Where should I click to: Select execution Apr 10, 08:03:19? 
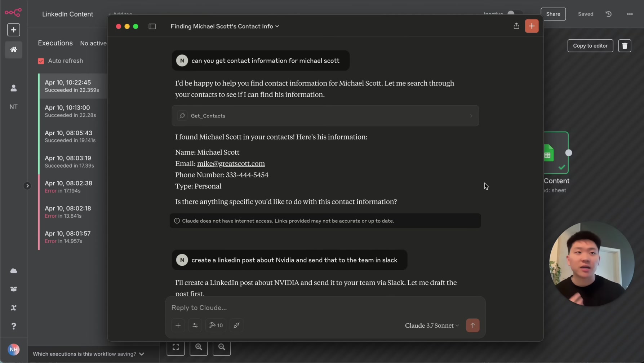[x=73, y=162]
